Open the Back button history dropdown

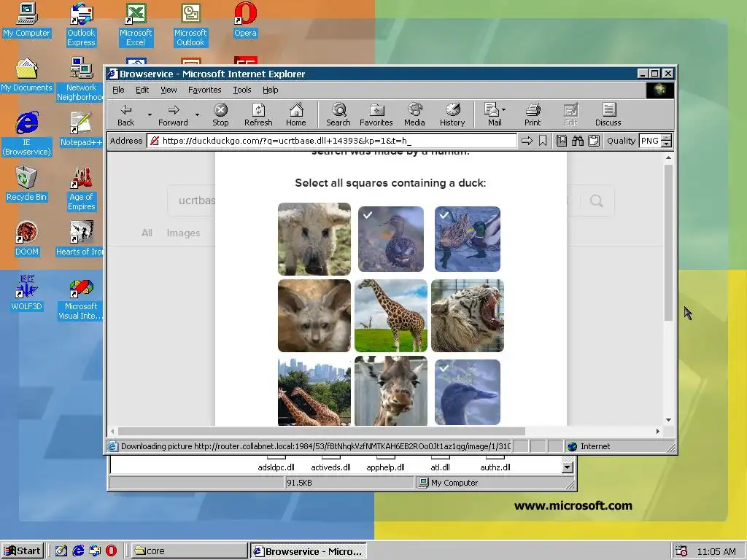(x=150, y=114)
